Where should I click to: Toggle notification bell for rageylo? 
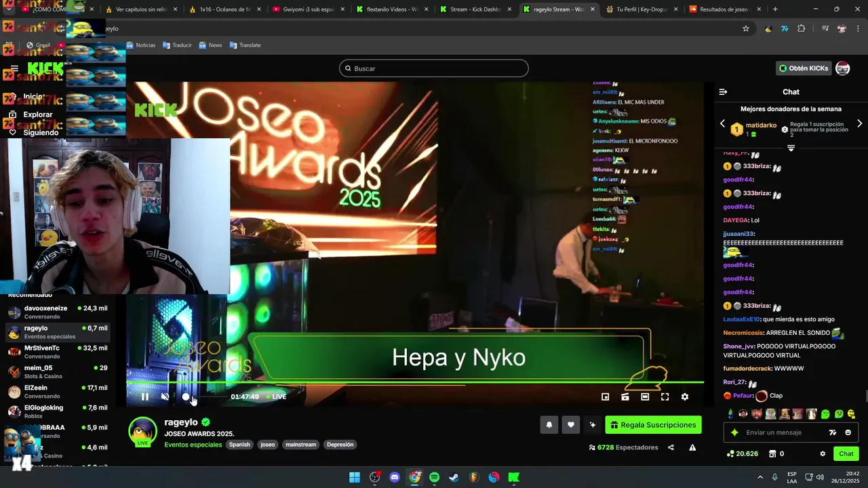549,425
